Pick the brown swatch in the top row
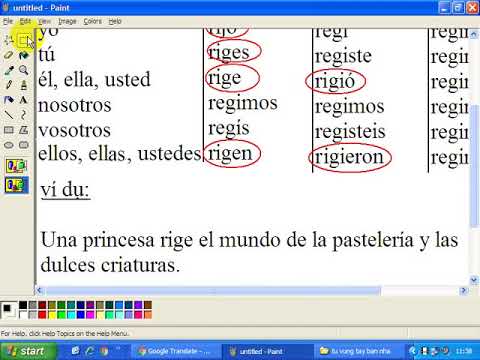The height and width of the screenshot is (360, 480). pyautogui.click(x=148, y=305)
